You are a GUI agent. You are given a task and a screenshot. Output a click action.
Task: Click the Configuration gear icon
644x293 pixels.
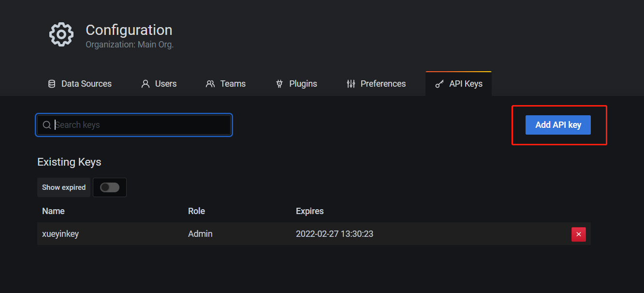coord(61,34)
